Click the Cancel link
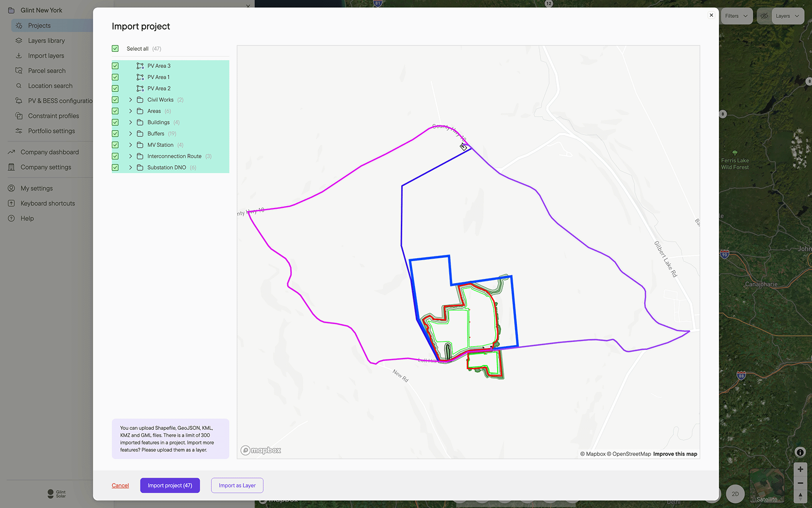This screenshot has width=812, height=508. [x=120, y=485]
